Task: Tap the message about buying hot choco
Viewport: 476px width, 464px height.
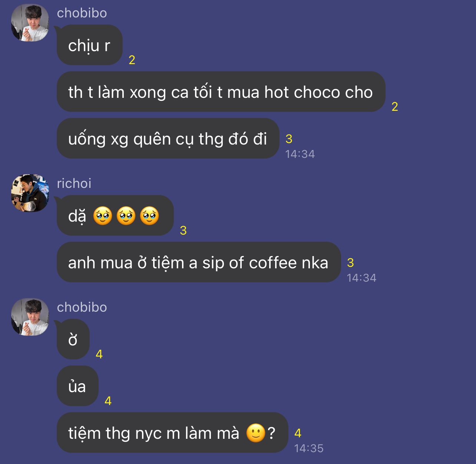Action: (x=221, y=92)
